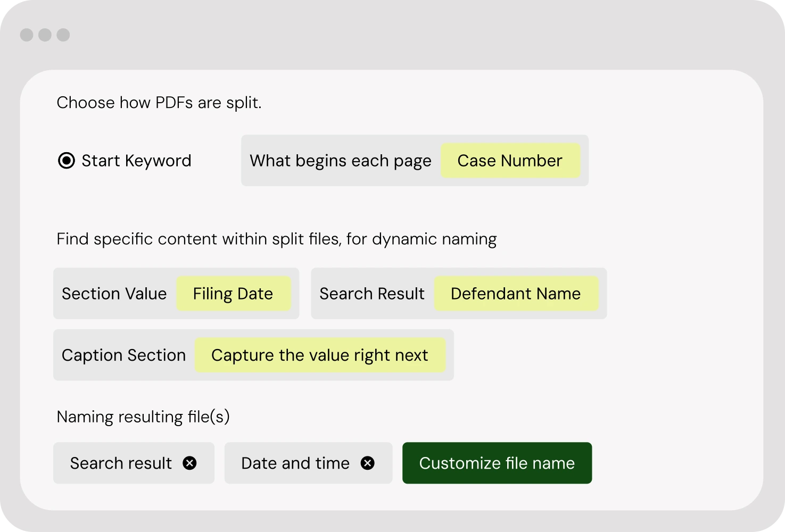Click the red traffic-light window dot
Screen dimensions: 785x532
coord(26,35)
